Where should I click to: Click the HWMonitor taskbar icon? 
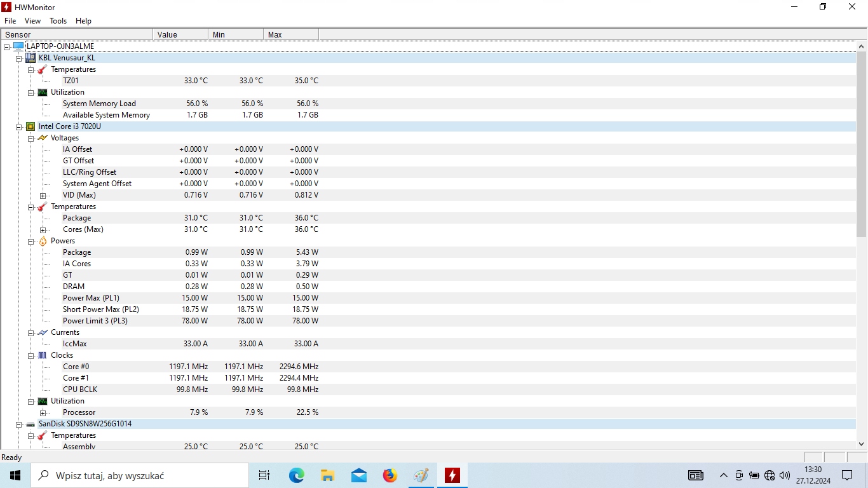452,475
